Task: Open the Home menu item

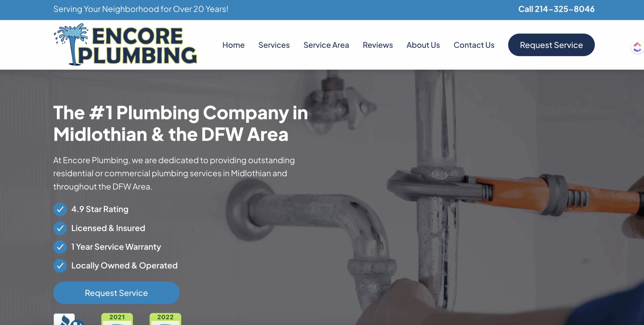Action: point(233,45)
